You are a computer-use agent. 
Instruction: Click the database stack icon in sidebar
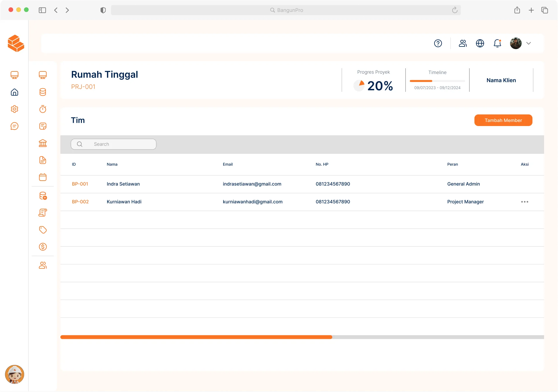43,92
